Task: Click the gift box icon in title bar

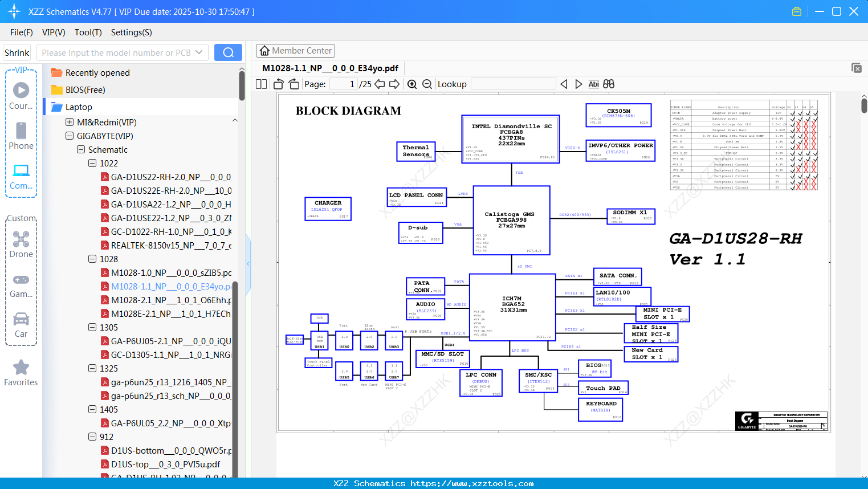Action: point(797,11)
